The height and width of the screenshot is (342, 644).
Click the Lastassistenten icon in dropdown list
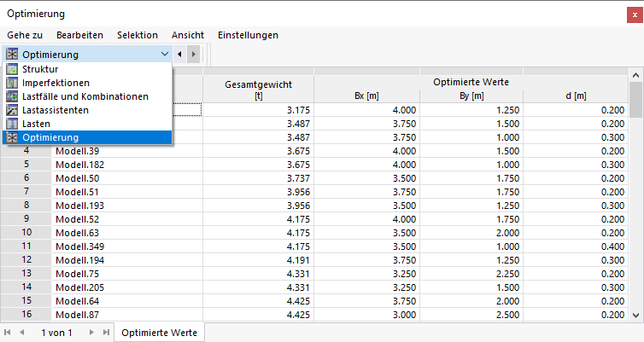coord(12,110)
